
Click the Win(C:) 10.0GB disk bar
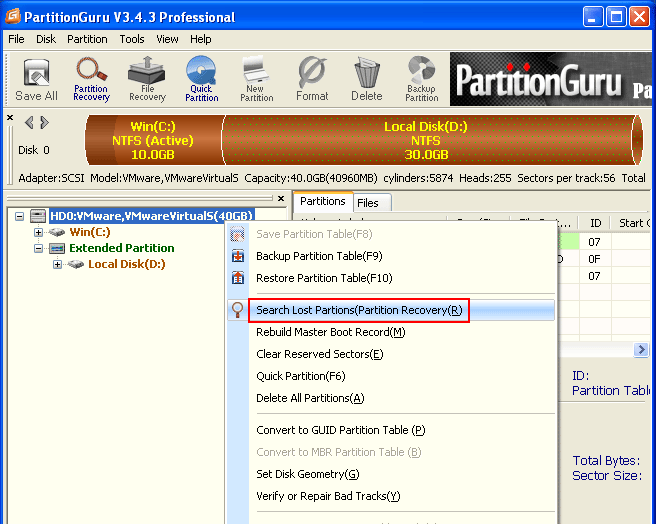click(154, 140)
